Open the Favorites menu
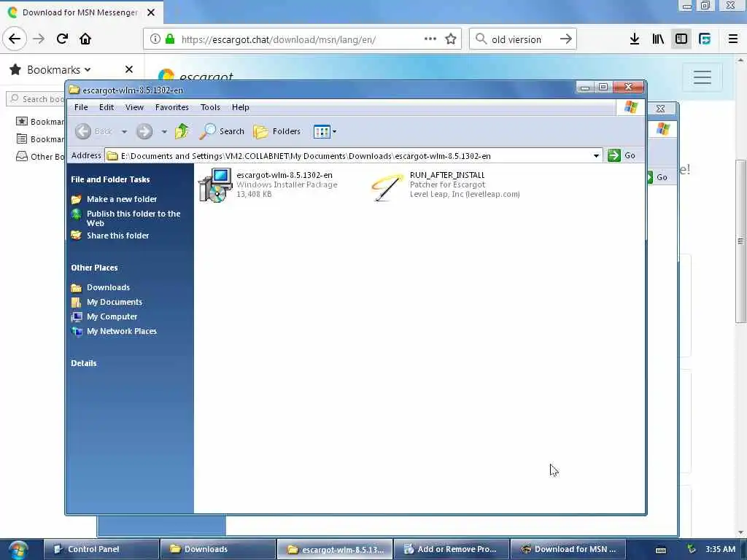Screen dimensions: 747x560 pos(172,107)
